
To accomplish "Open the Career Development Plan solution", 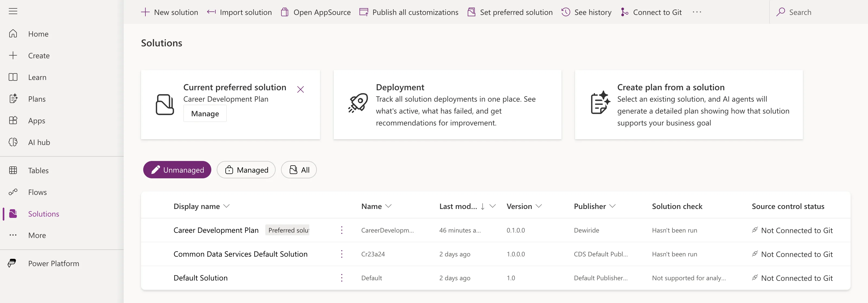I will click(216, 230).
